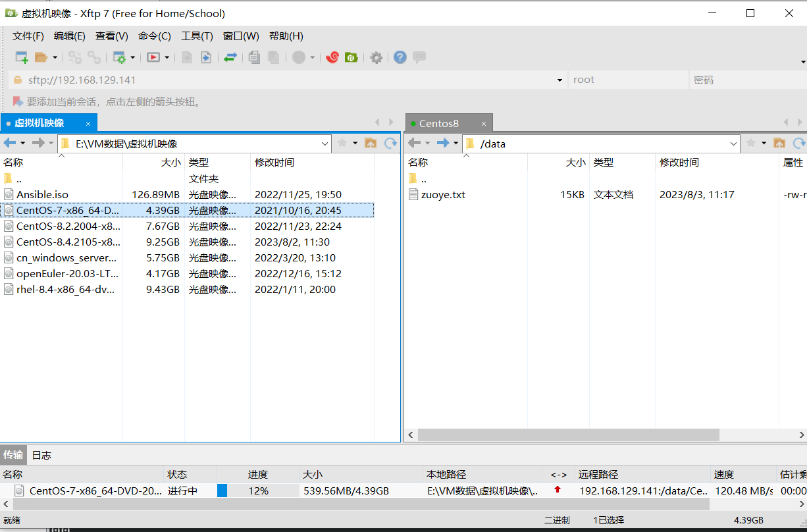Expand the remote /data path dropdown
Image resolution: width=807 pixels, height=532 pixels.
[735, 144]
